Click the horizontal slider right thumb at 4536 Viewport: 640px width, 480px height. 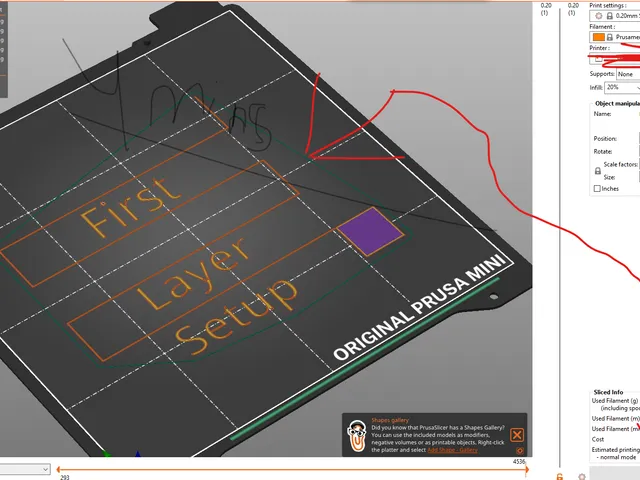[x=527, y=470]
